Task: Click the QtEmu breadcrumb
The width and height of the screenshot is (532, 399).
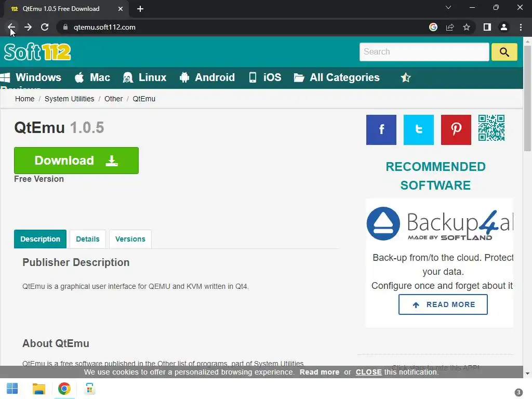Action: click(144, 99)
